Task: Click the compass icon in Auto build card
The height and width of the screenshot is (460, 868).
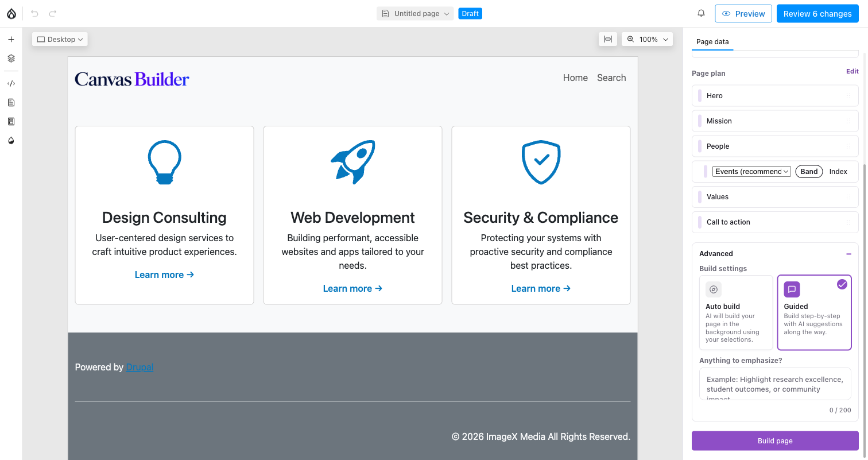Action: [x=714, y=289]
